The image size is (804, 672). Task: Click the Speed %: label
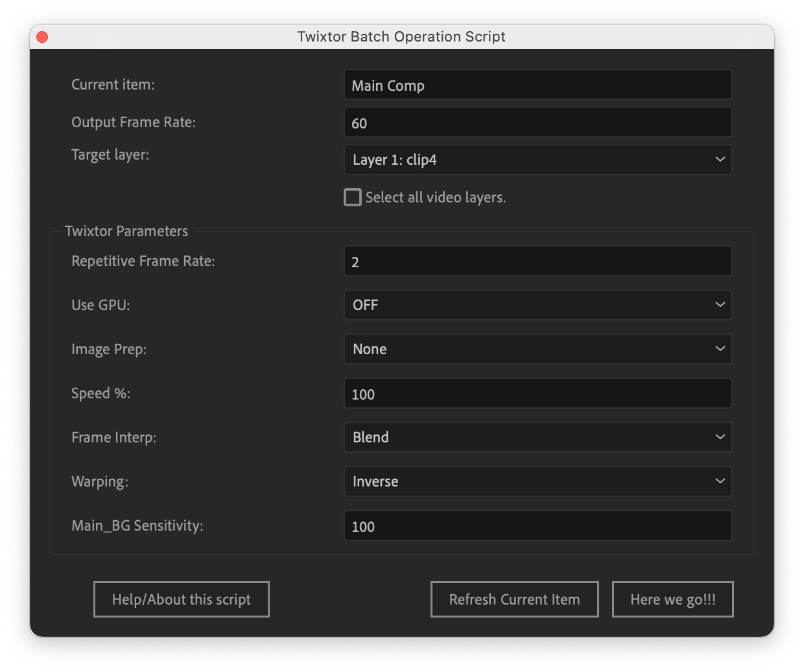100,394
